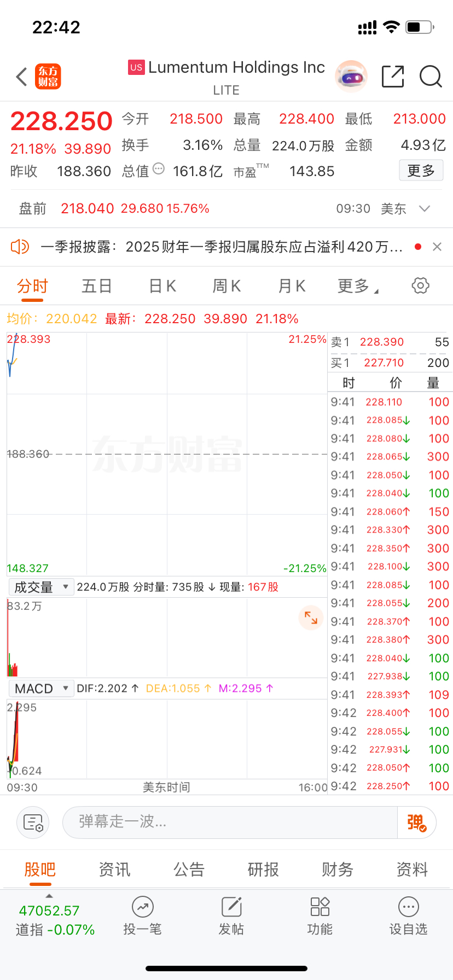Tap the intraday price chart area
This screenshot has height=980, width=453.
tap(167, 454)
